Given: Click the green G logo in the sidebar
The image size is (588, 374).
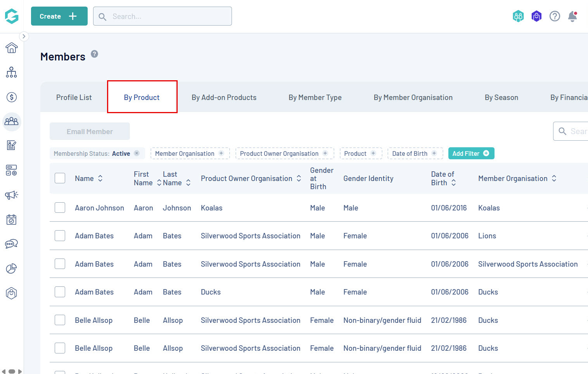Looking at the screenshot, I should 12,16.
